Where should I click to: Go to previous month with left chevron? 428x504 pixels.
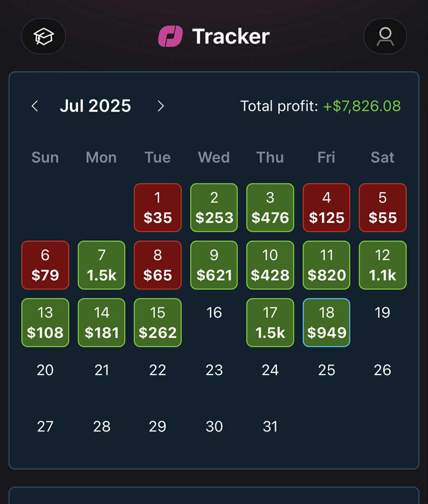[35, 106]
